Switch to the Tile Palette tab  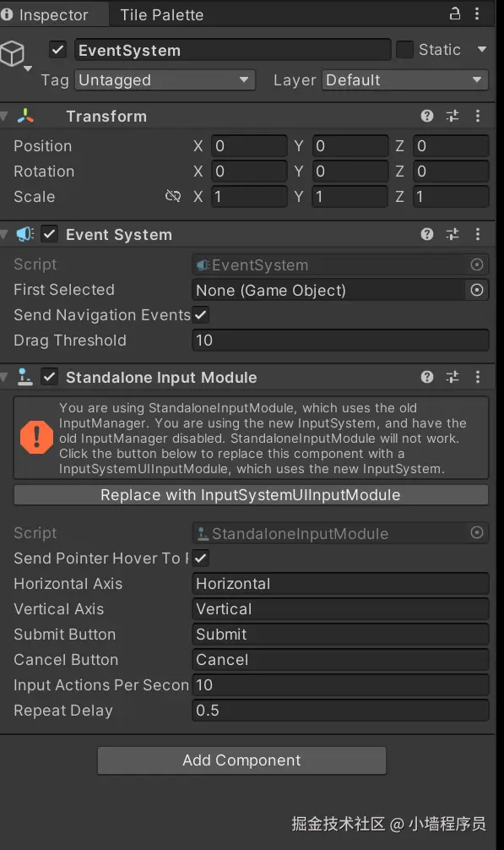pyautogui.click(x=161, y=14)
